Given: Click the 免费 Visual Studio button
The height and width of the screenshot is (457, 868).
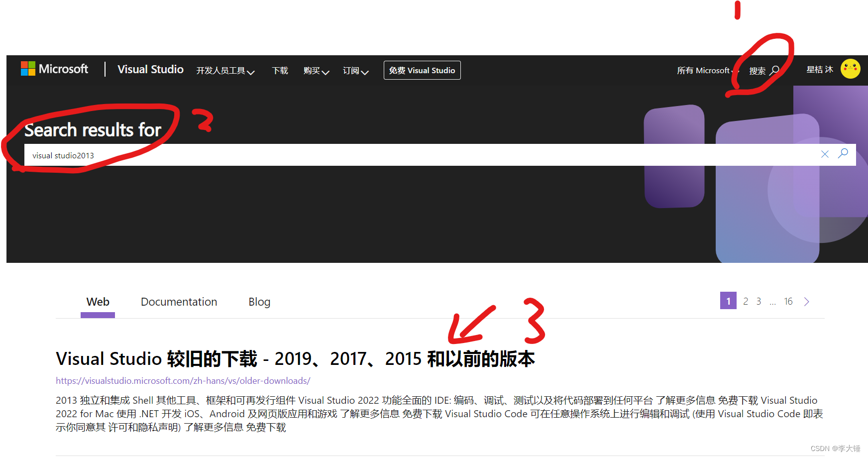Looking at the screenshot, I should pyautogui.click(x=422, y=70).
